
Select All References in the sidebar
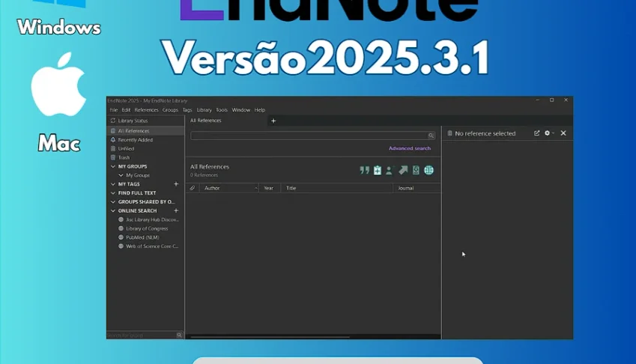click(x=145, y=130)
